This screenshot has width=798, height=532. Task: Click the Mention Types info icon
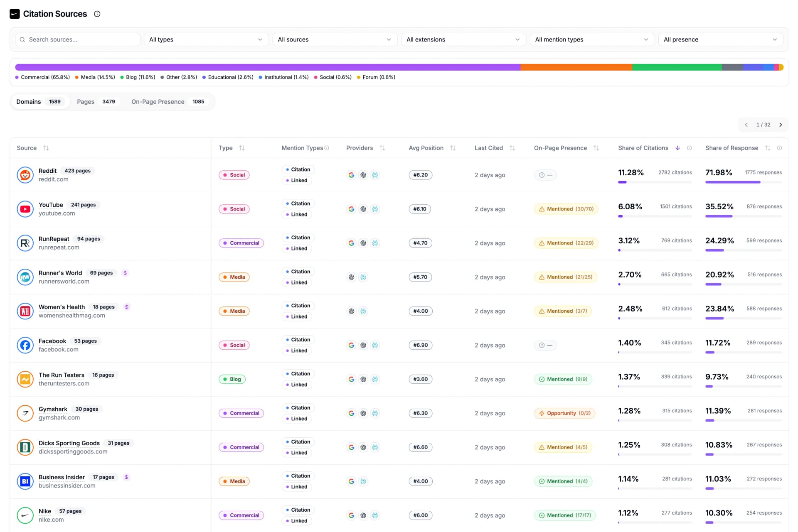[x=327, y=148]
